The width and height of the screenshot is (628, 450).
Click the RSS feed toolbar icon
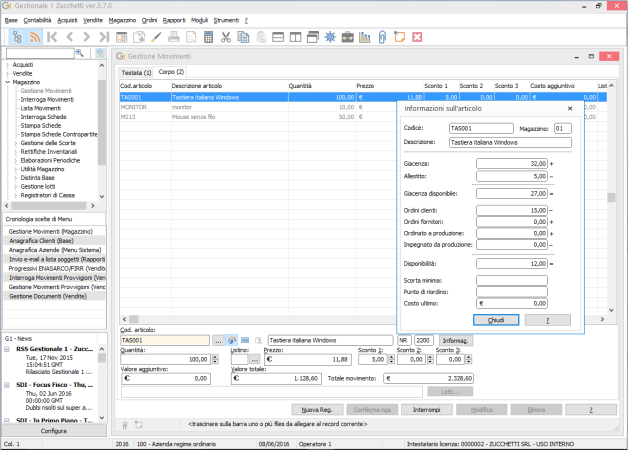[x=35, y=37]
